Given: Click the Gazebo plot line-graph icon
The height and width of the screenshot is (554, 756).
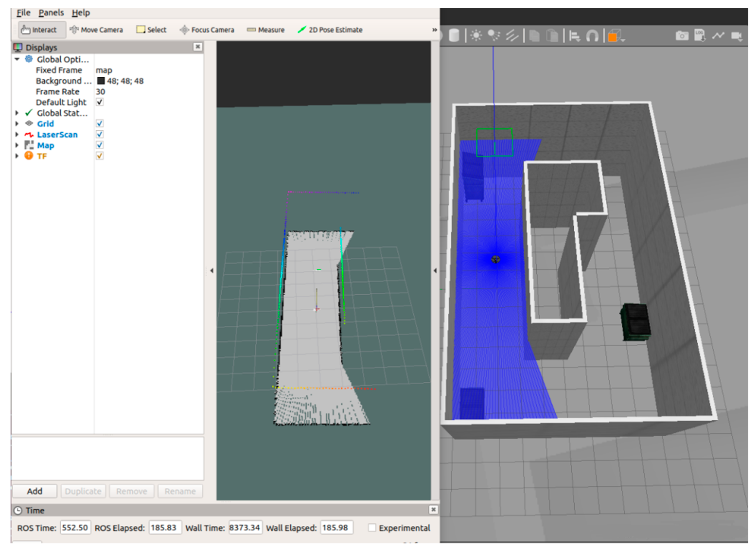Looking at the screenshot, I should point(718,35).
